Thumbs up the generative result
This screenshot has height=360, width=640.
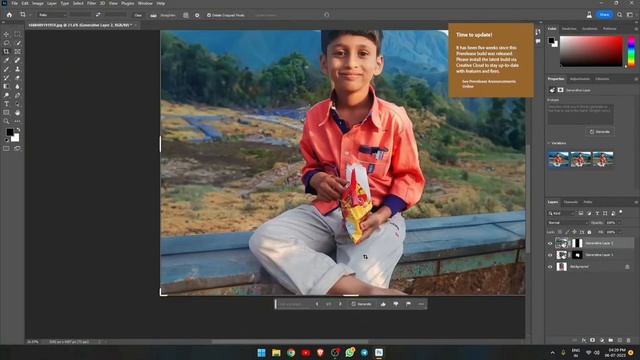[x=383, y=304]
